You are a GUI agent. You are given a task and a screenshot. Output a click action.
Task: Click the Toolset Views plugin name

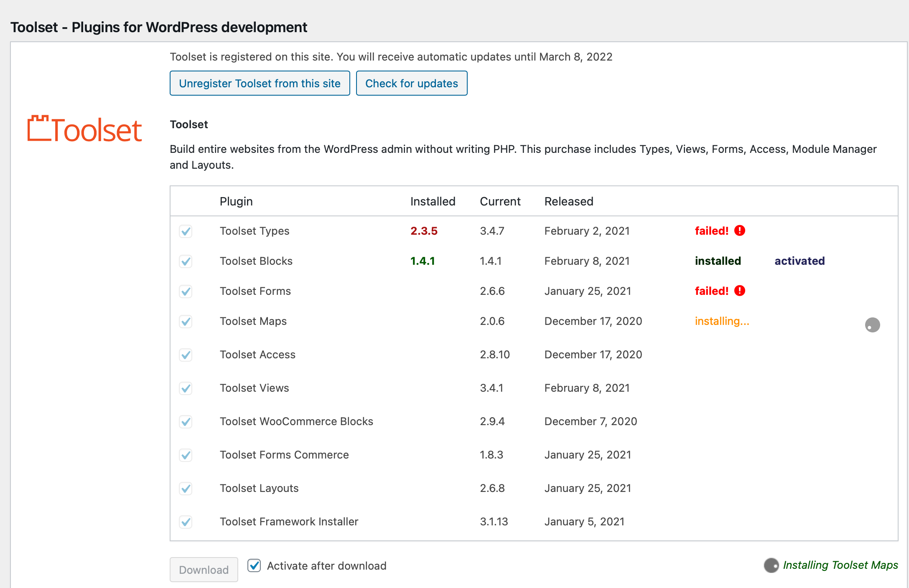(255, 388)
